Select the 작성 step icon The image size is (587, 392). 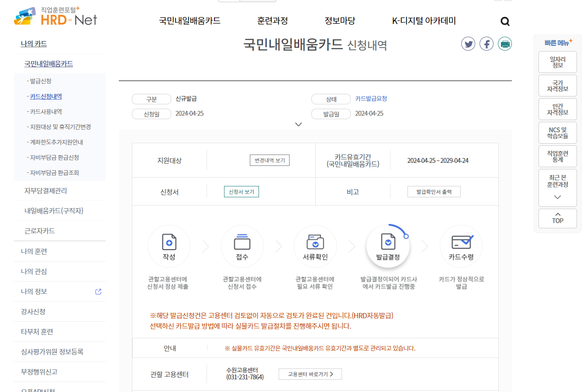click(169, 246)
